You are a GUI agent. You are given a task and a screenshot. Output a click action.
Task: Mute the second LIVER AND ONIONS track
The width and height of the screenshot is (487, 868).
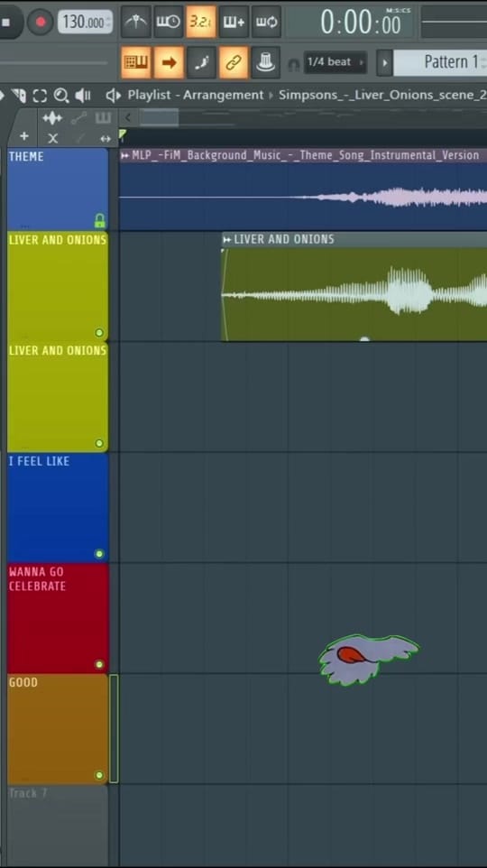point(99,443)
